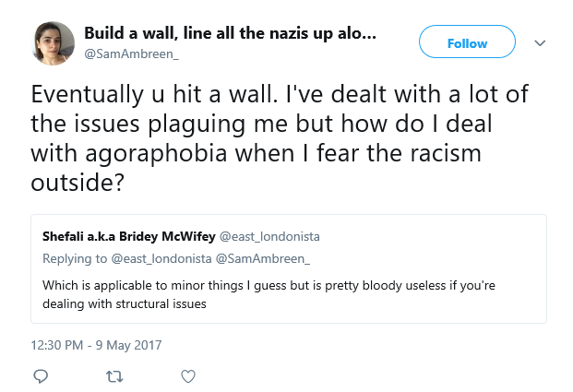Follow the @SamAmbreen_ account

pyautogui.click(x=467, y=42)
